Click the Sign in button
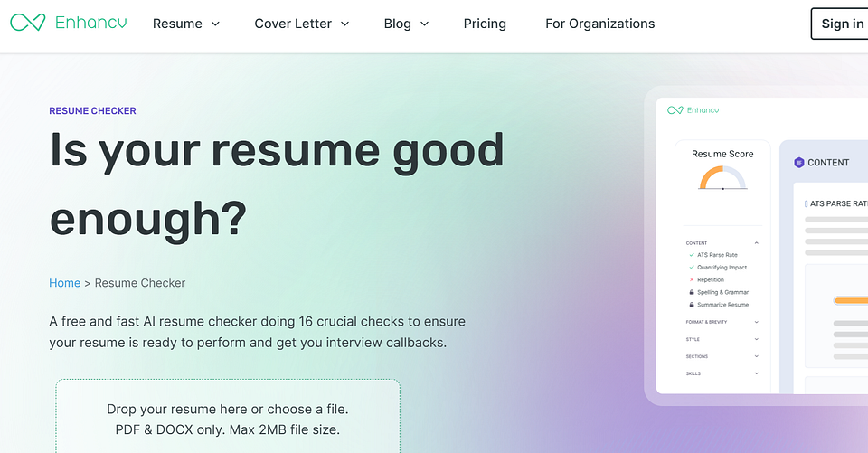This screenshot has width=868, height=453. (x=840, y=24)
